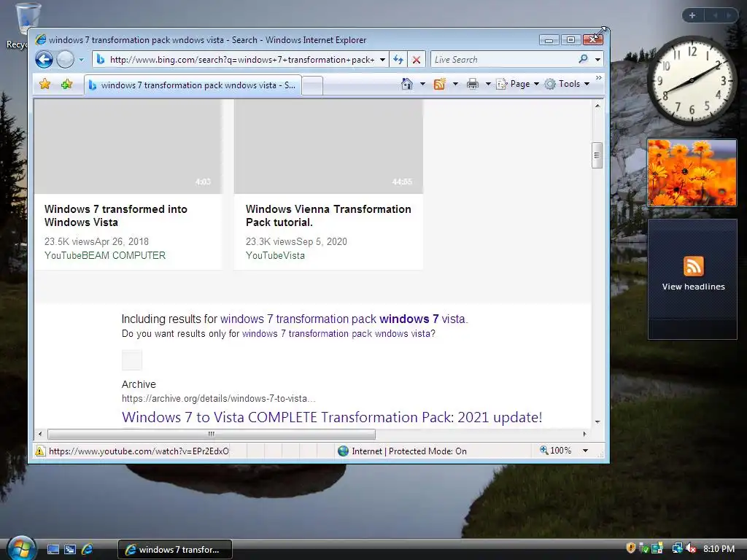Click Show Desktop quick launch icon

click(x=53, y=550)
